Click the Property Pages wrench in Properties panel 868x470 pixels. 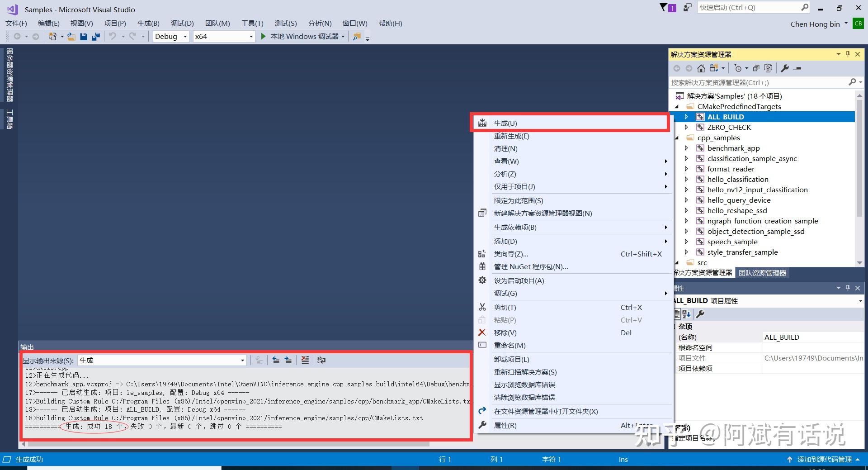pos(700,314)
